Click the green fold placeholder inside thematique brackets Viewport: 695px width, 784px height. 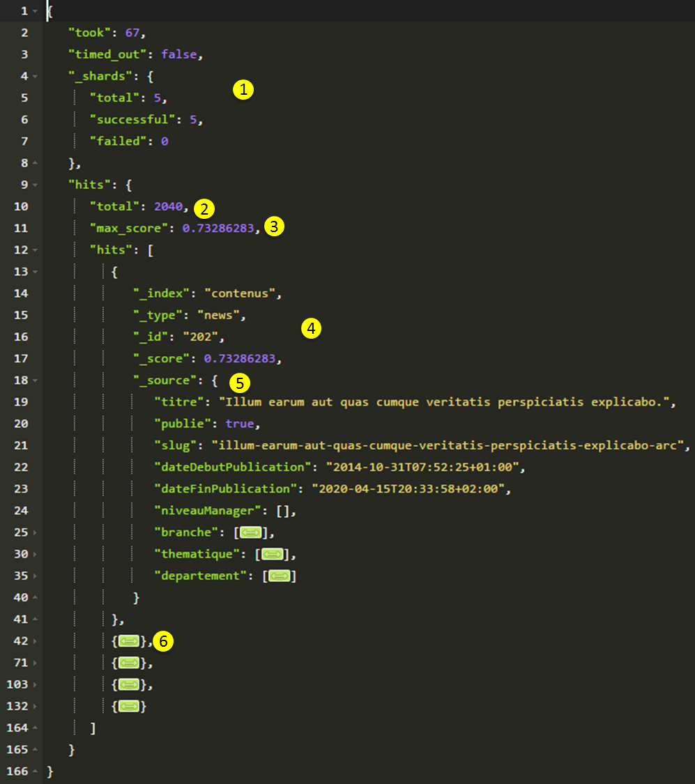click(x=273, y=555)
